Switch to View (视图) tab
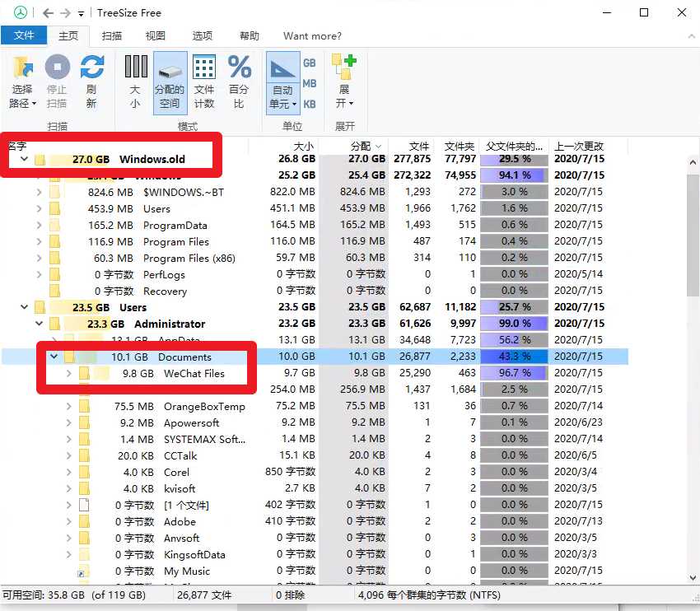The height and width of the screenshot is (611, 700). [x=156, y=35]
